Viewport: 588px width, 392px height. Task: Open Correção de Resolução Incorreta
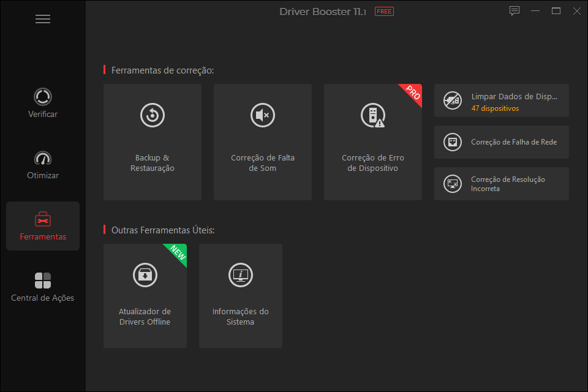(x=508, y=184)
